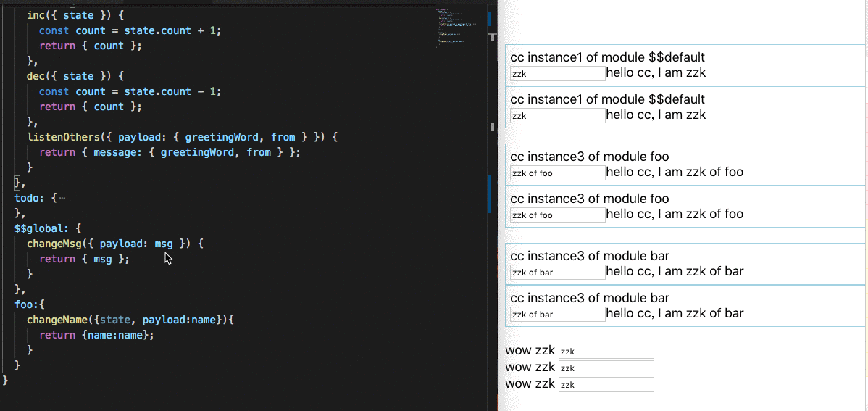The width and height of the screenshot is (868, 411).
Task: Click upper 'cc instance3 of module foo' heading
Action: coord(590,157)
